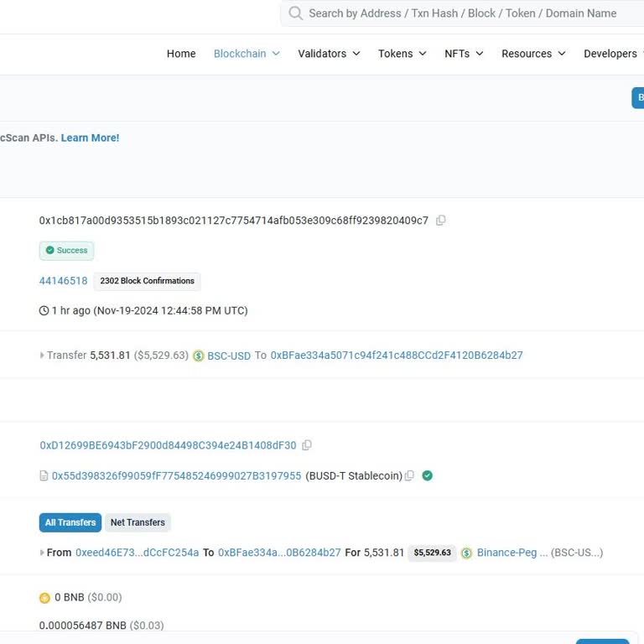Screen dimensions: 644x644
Task: Open the 0xeed46E73...dCcFC254a address
Action: pyautogui.click(x=138, y=553)
